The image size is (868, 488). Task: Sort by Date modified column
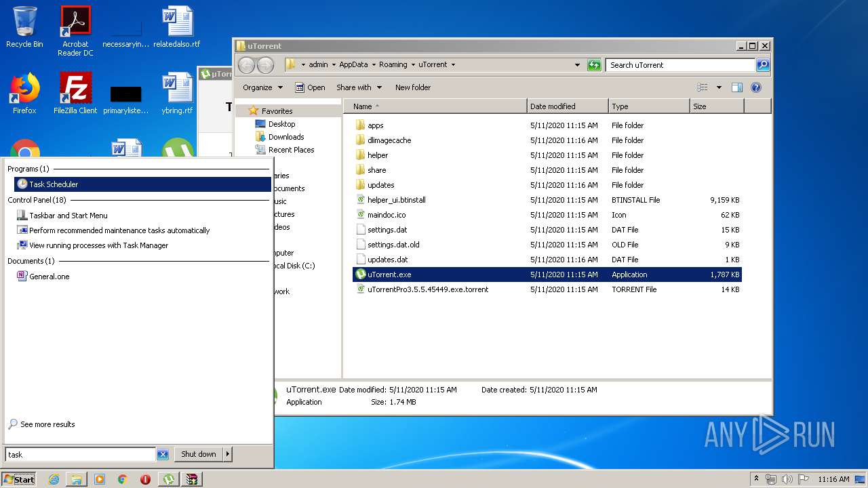click(568, 106)
